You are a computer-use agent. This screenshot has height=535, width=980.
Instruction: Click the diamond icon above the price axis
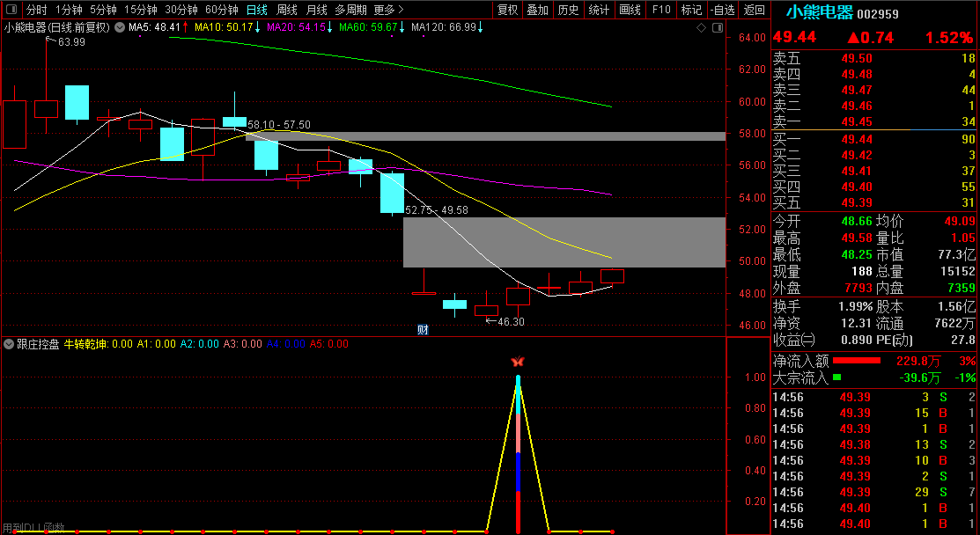701,27
